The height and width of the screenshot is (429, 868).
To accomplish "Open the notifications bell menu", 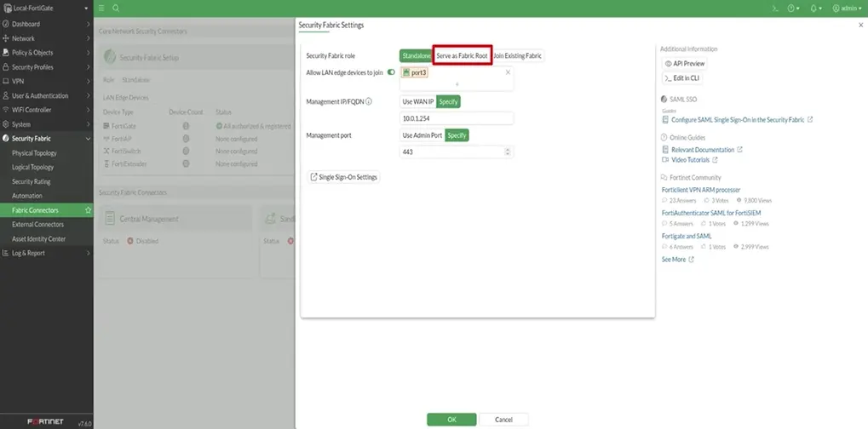I will coord(816,9).
